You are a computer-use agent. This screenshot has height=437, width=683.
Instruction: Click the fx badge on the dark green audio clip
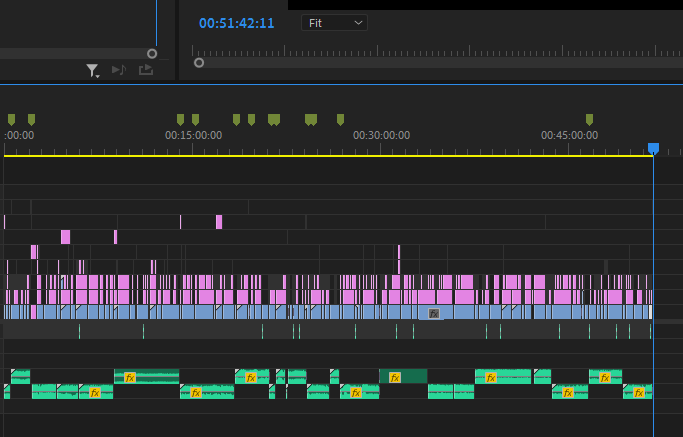[x=395, y=377]
